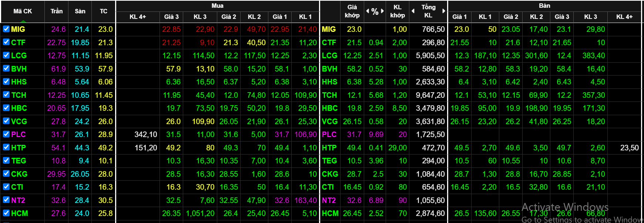Select NT2 ticker in the middle column
Image resolution: width=644 pixels, height=223 pixels.
(x=329, y=200)
